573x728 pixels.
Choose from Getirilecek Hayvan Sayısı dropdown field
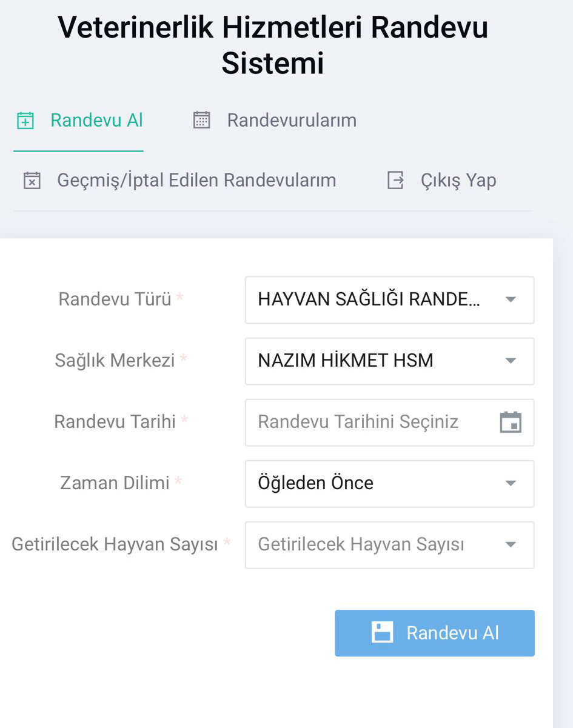(x=389, y=545)
